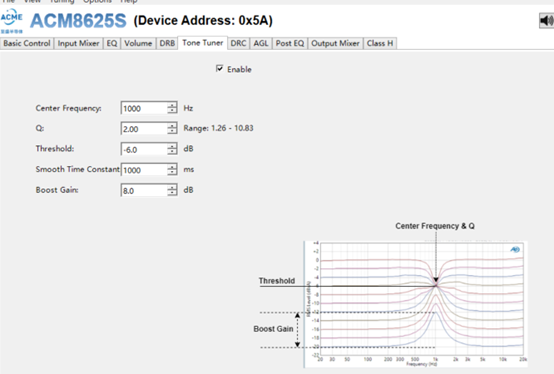
Task: Increase Center Frequency with up arrow
Action: point(172,105)
